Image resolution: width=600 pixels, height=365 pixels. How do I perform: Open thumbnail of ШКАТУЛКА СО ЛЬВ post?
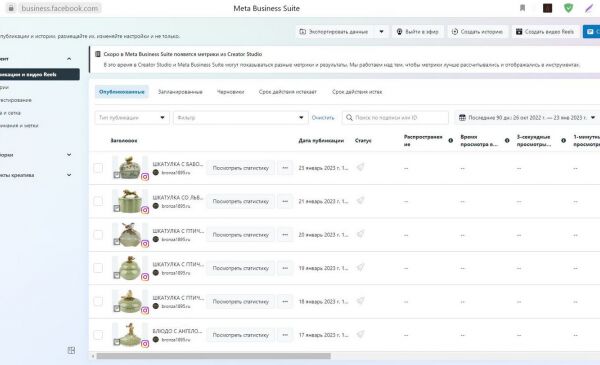tap(130, 200)
